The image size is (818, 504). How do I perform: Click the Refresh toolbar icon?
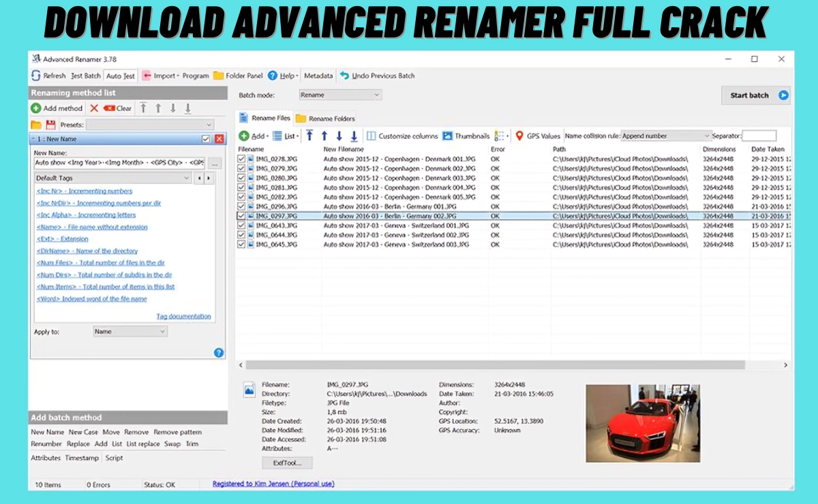coord(36,76)
